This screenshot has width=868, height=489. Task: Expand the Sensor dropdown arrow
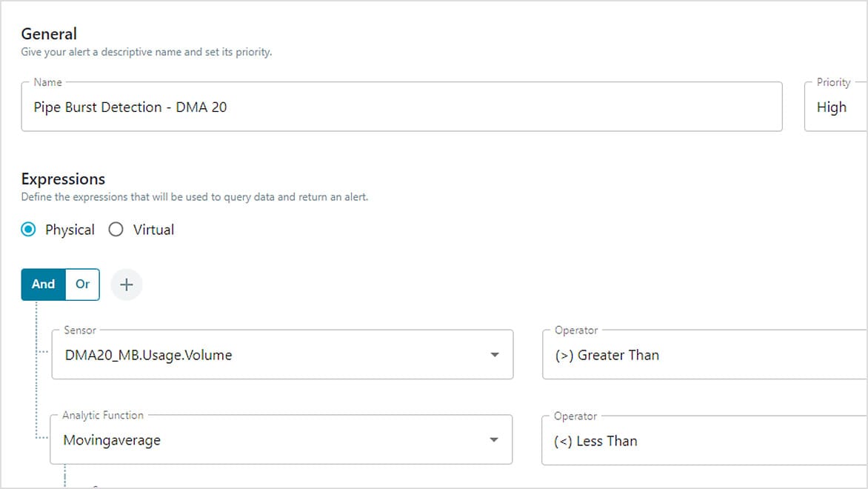[x=495, y=355]
